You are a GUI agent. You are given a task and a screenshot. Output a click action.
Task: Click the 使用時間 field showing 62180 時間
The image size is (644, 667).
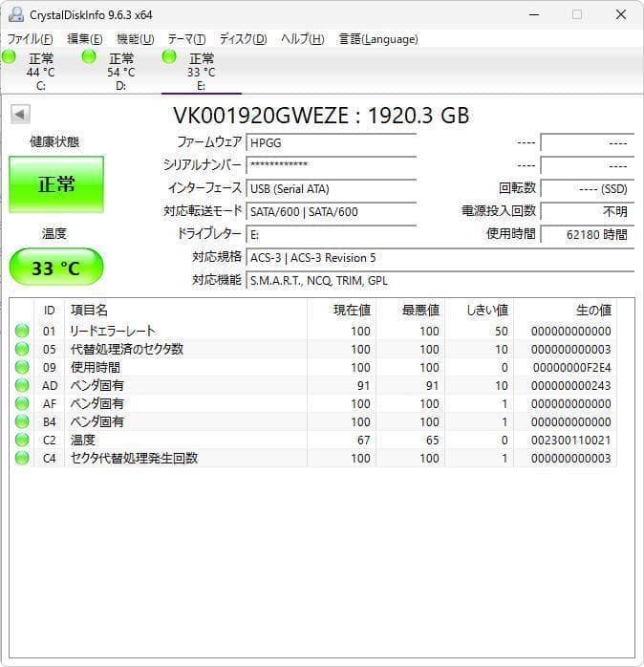[588, 234]
